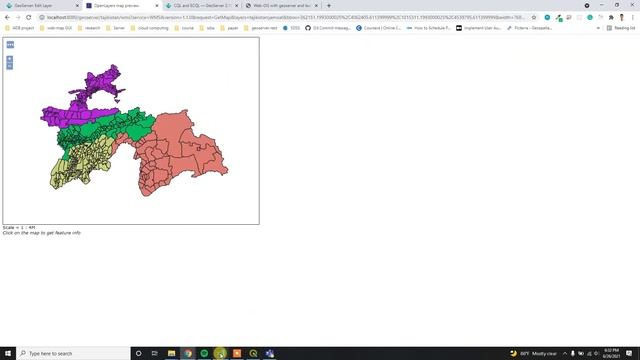Open the Chrome profile avatar
Viewport: 640px width, 360px height.
pos(622,18)
